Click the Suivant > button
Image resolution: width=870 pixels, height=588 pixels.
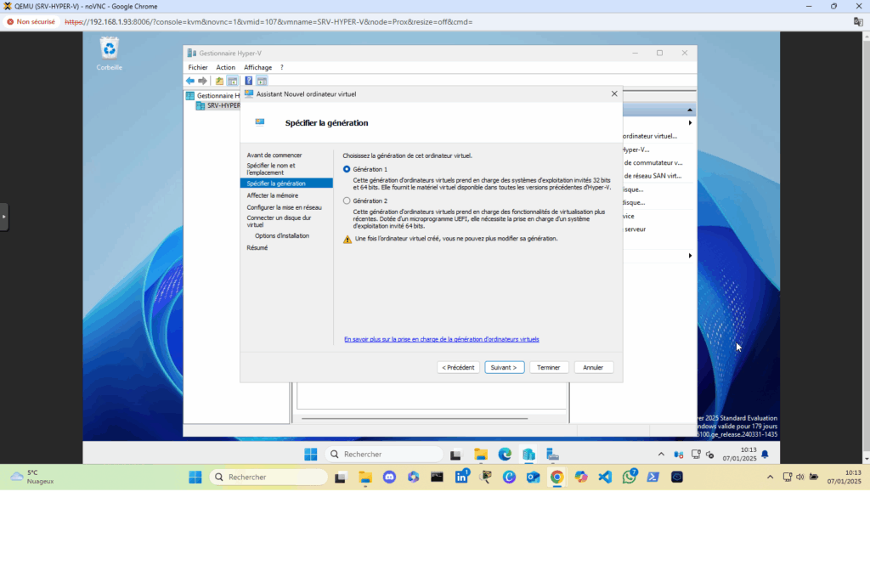click(x=505, y=367)
